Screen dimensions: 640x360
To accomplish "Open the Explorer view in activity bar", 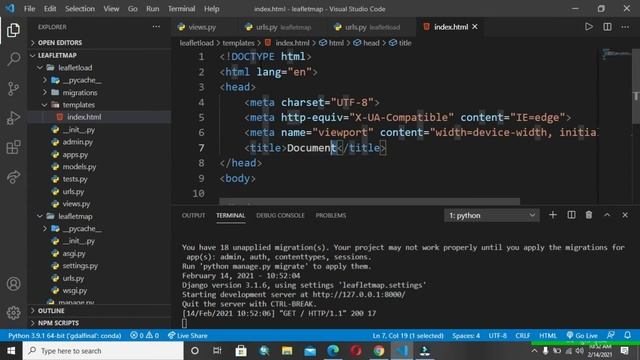I will [13, 30].
